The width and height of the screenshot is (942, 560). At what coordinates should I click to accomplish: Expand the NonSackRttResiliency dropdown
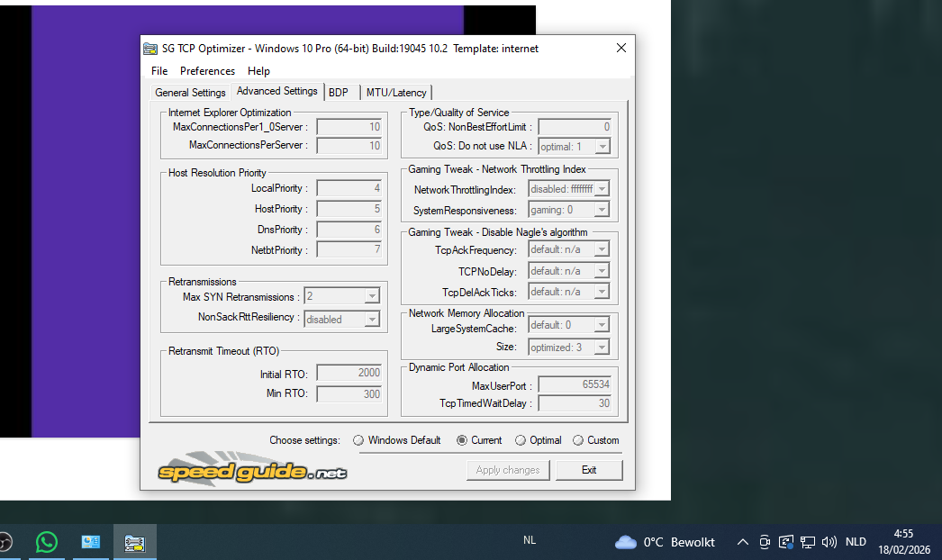pos(372,320)
